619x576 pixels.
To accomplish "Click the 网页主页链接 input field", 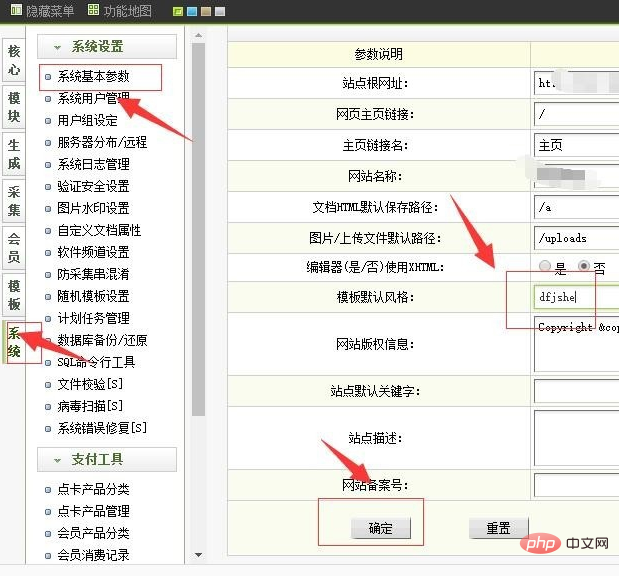I will coord(576,114).
